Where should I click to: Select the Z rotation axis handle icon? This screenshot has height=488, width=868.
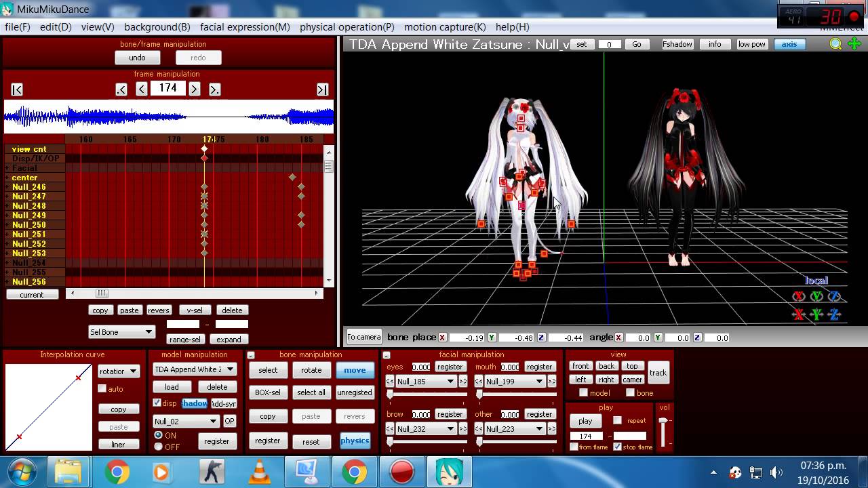(x=834, y=296)
